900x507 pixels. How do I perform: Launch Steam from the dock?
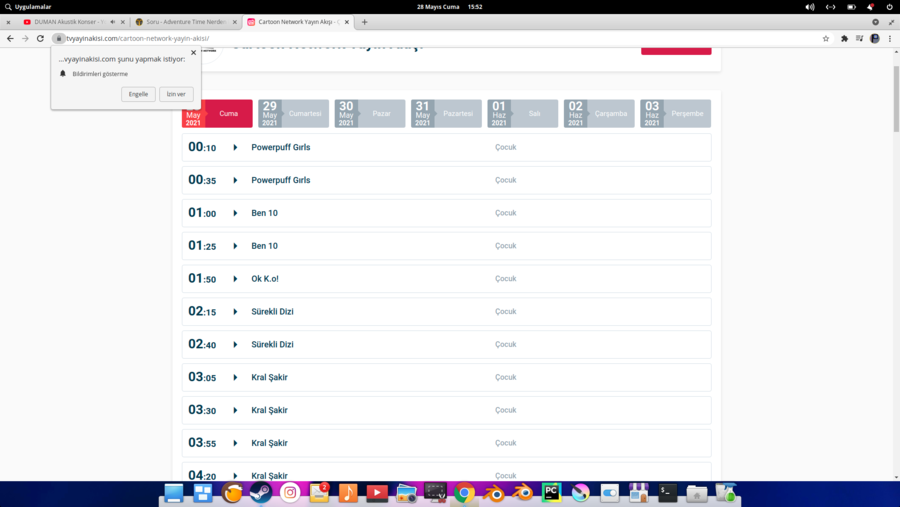pyautogui.click(x=261, y=493)
